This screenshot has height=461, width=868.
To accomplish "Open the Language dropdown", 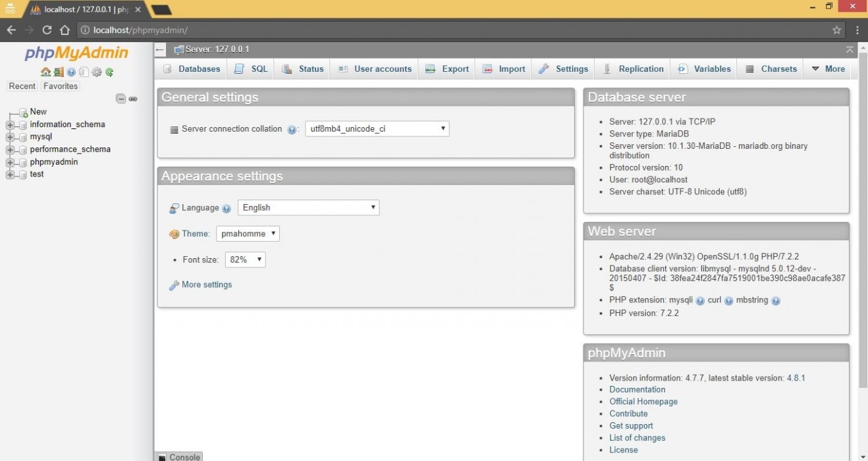I will point(308,207).
